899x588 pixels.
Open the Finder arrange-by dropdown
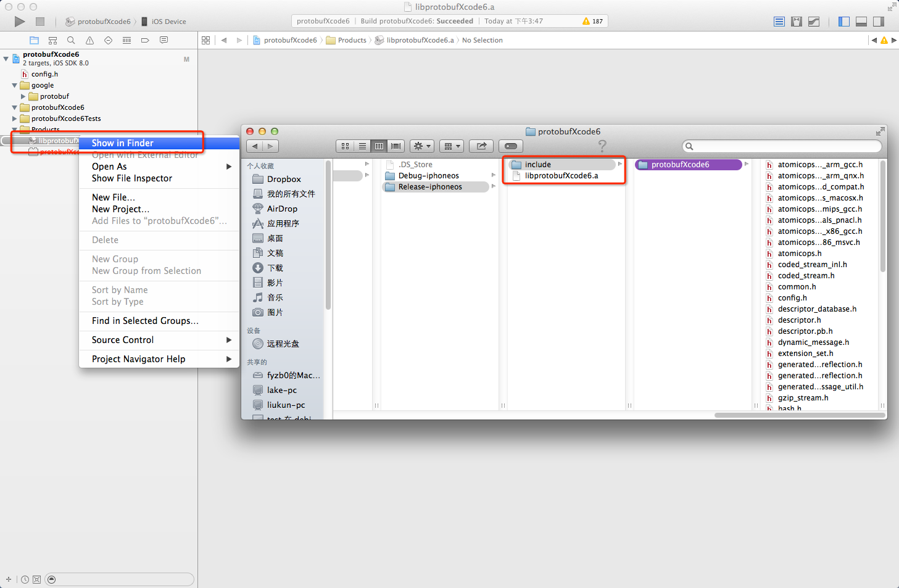click(452, 146)
